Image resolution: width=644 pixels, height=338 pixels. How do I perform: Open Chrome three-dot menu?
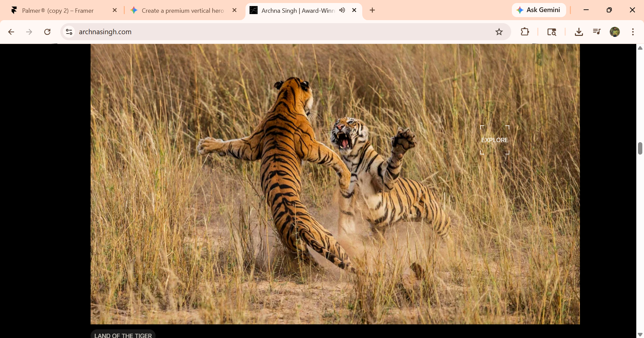[633, 32]
